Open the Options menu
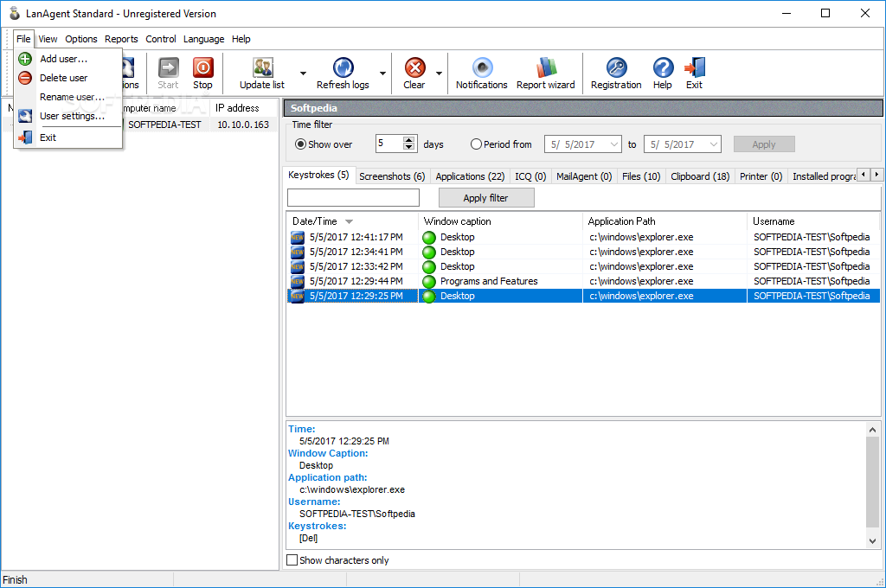886x588 pixels. point(80,39)
